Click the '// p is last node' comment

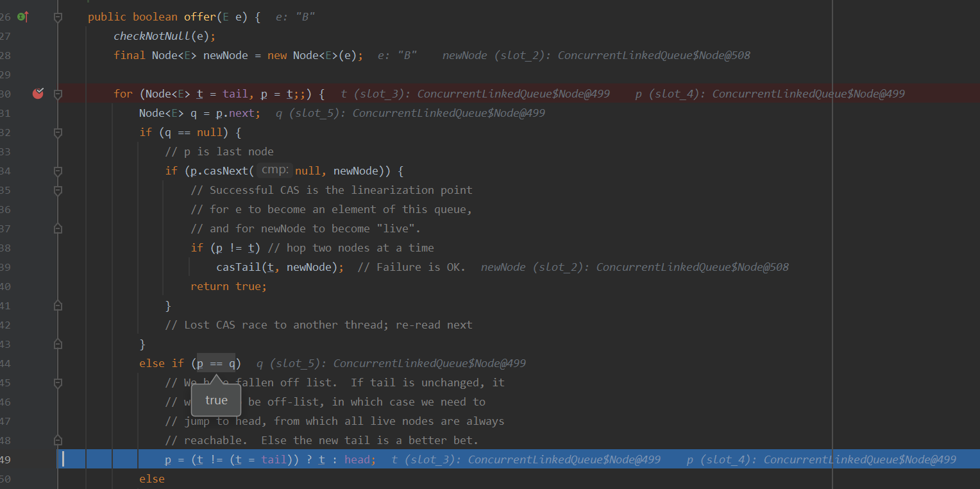tap(219, 151)
